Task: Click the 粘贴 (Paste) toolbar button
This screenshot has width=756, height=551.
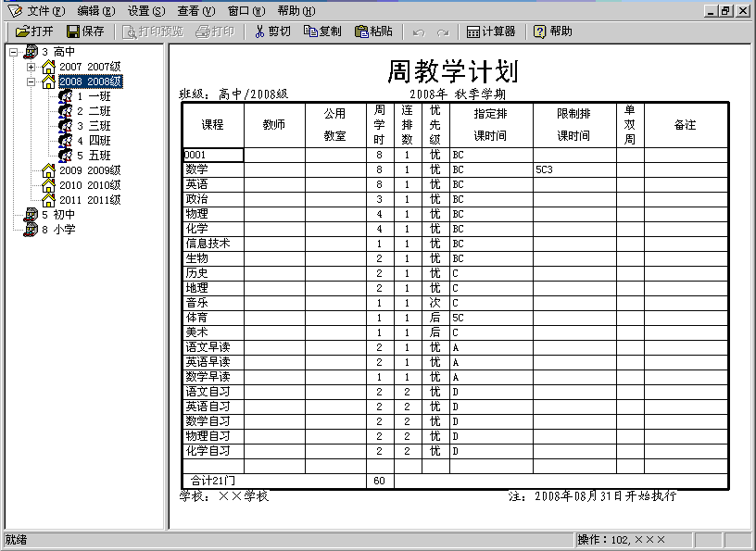Action: pyautogui.click(x=372, y=31)
